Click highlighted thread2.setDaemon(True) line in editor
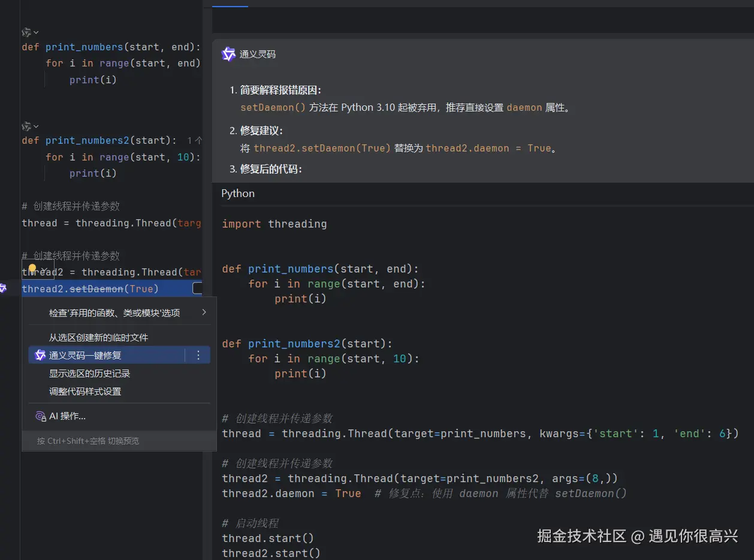This screenshot has height=560, width=754. (111, 289)
